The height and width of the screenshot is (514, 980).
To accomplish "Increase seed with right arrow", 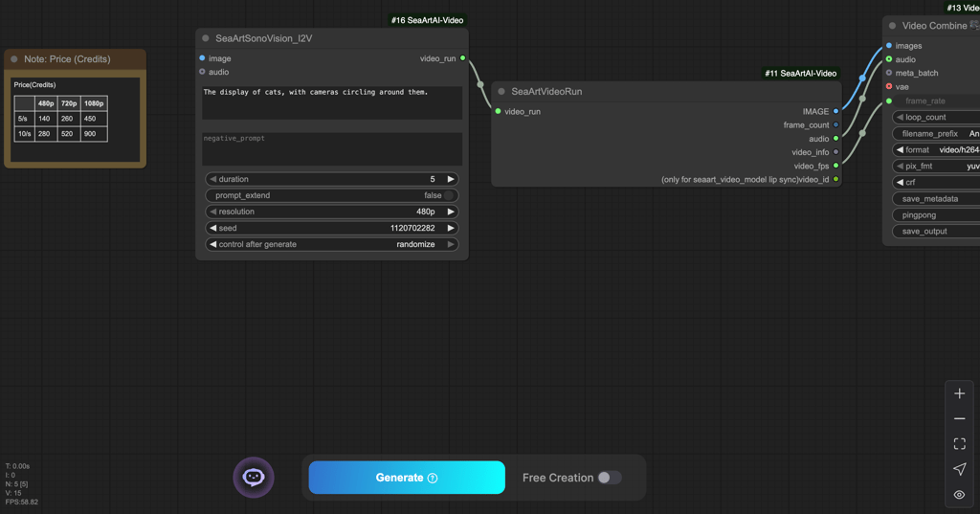I will [x=451, y=228].
